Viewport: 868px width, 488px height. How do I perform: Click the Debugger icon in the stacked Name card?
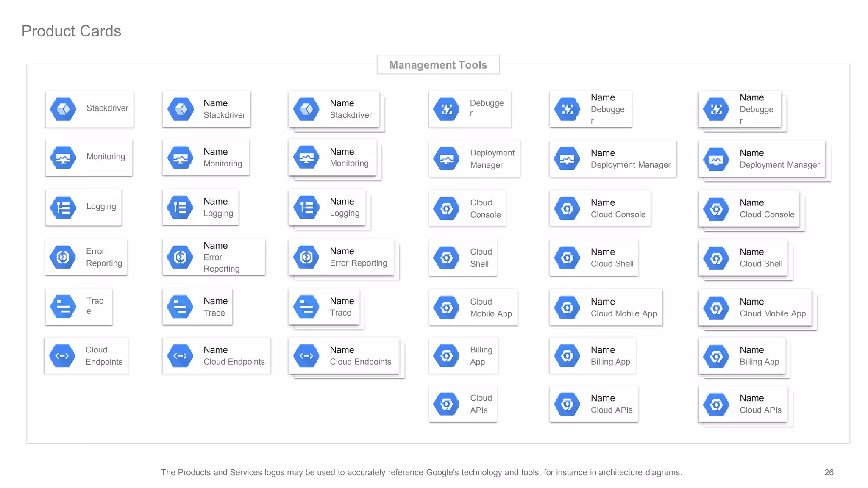click(x=716, y=109)
